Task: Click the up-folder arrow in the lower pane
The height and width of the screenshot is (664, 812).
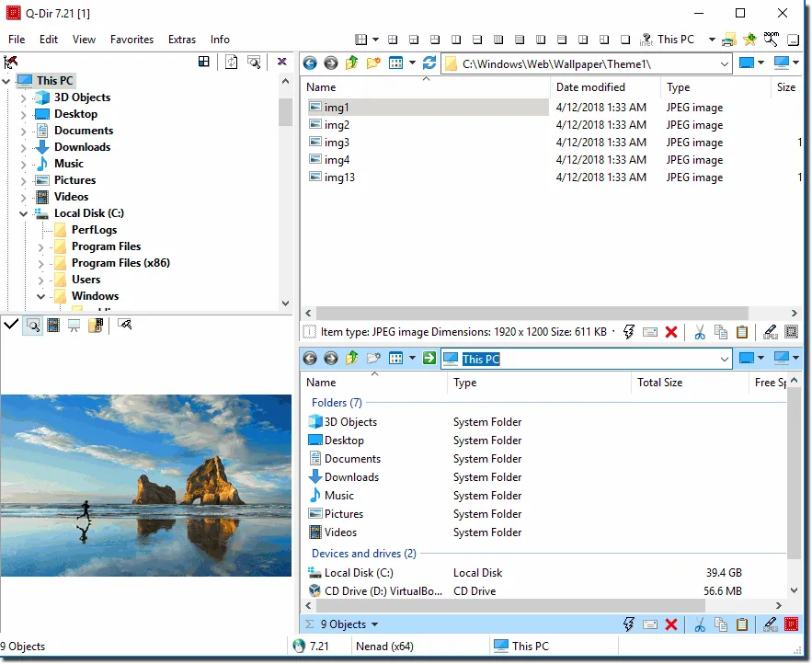Action: pyautogui.click(x=352, y=359)
